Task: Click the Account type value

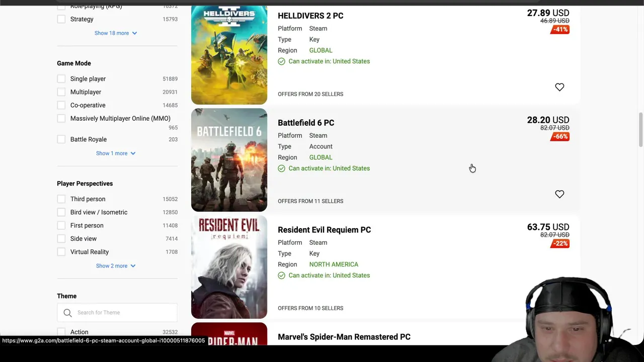Action: click(320, 146)
